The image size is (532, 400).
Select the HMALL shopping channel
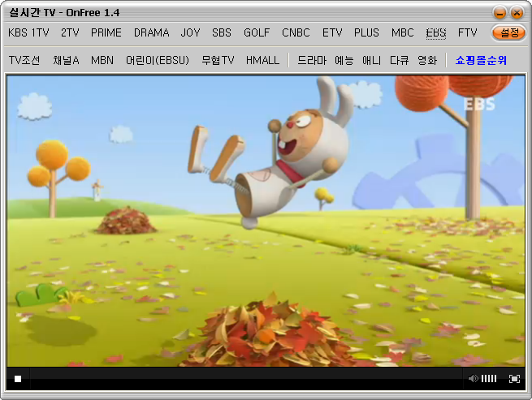262,60
